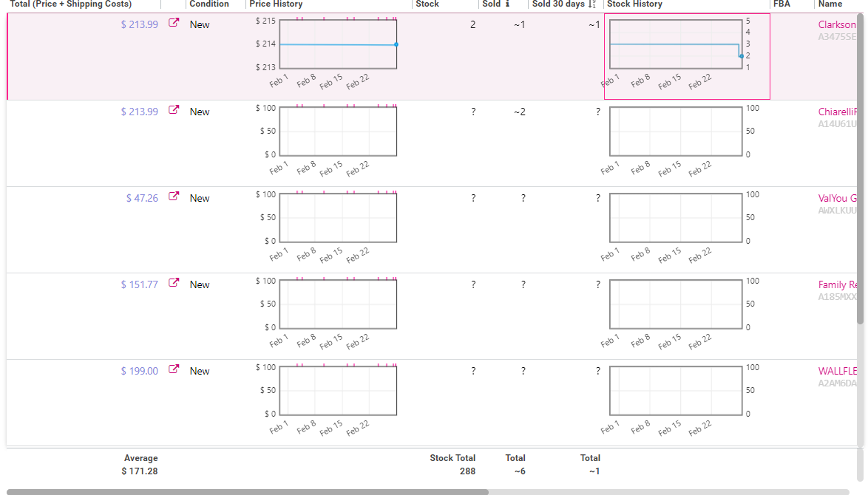Open external link for Chiarelli $213.99 offer

click(x=174, y=109)
